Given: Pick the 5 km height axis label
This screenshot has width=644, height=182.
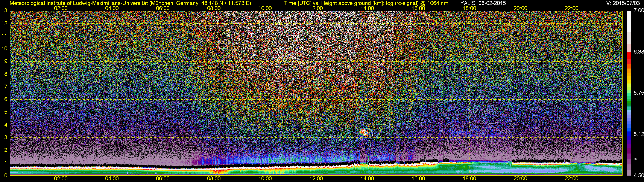Looking at the screenshot, I should tap(6, 112).
